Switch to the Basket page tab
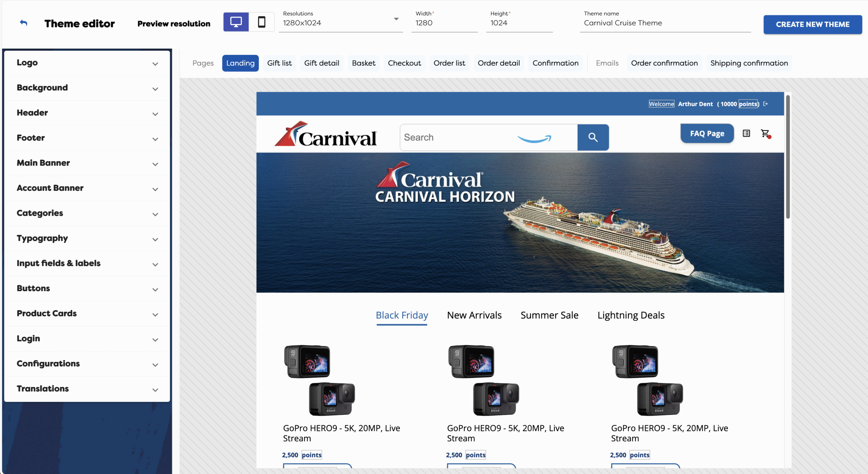 coord(363,63)
